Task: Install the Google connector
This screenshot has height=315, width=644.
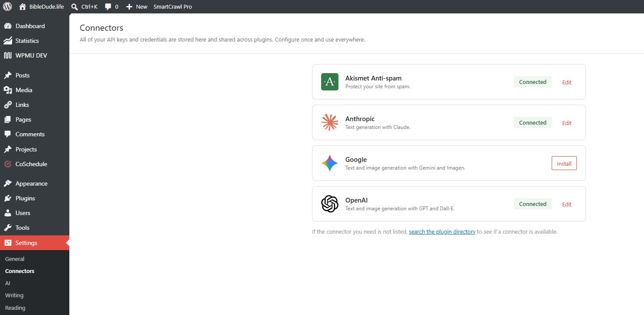Action: (564, 164)
